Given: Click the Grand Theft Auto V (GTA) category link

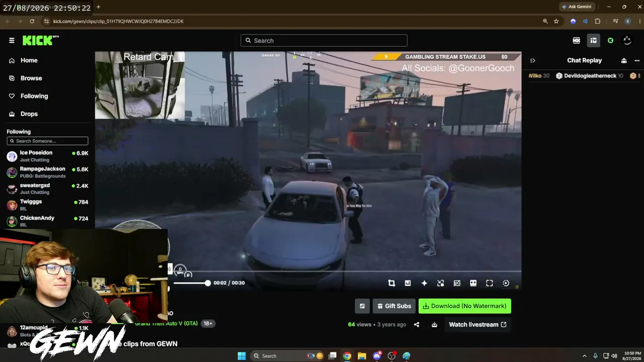Looking at the screenshot, I should 167,323.
